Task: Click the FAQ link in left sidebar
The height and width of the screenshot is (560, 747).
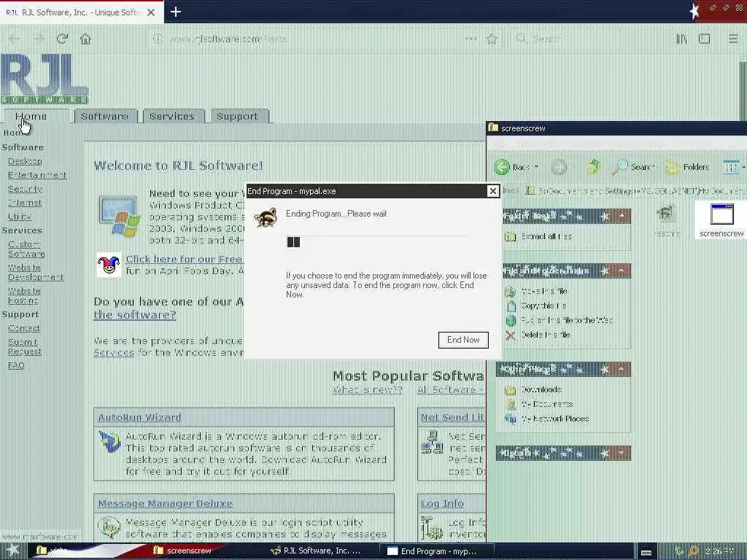Action: pos(16,365)
